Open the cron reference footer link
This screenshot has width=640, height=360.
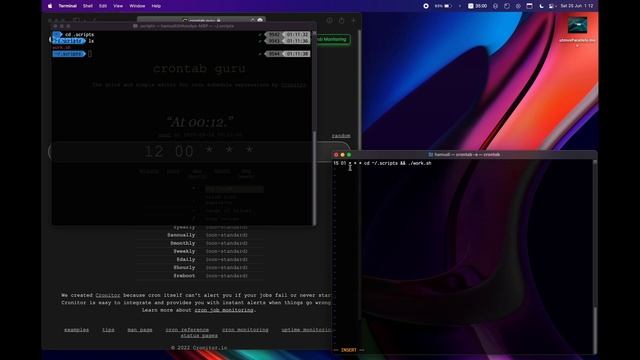tap(187, 330)
